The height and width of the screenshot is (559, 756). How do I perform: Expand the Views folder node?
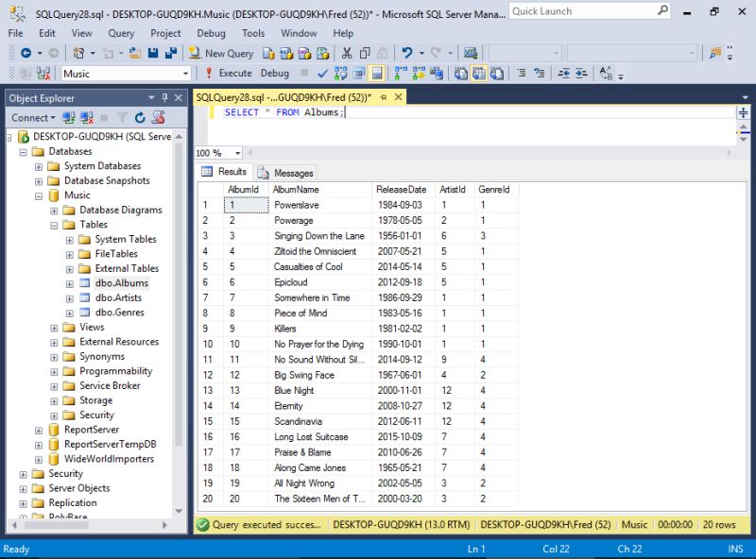[x=54, y=329]
